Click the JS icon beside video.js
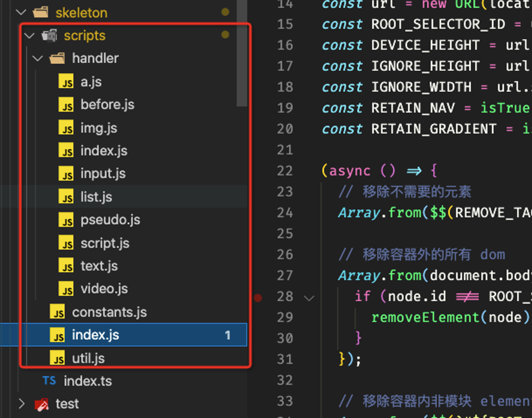 (66, 289)
